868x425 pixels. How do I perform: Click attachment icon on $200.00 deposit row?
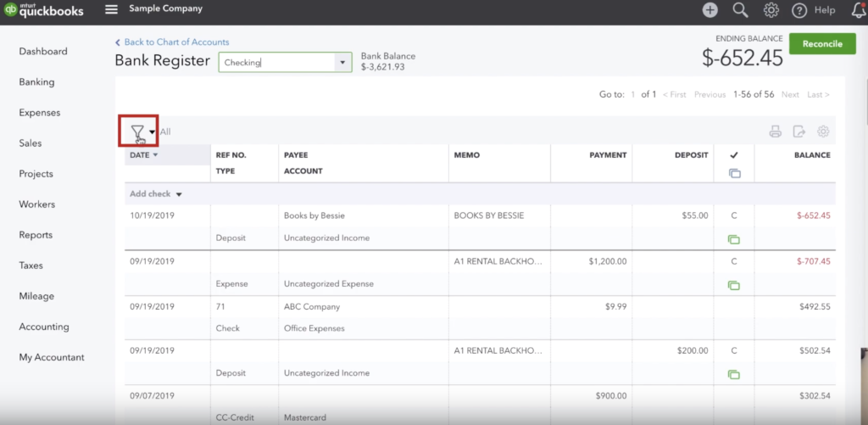click(x=734, y=375)
